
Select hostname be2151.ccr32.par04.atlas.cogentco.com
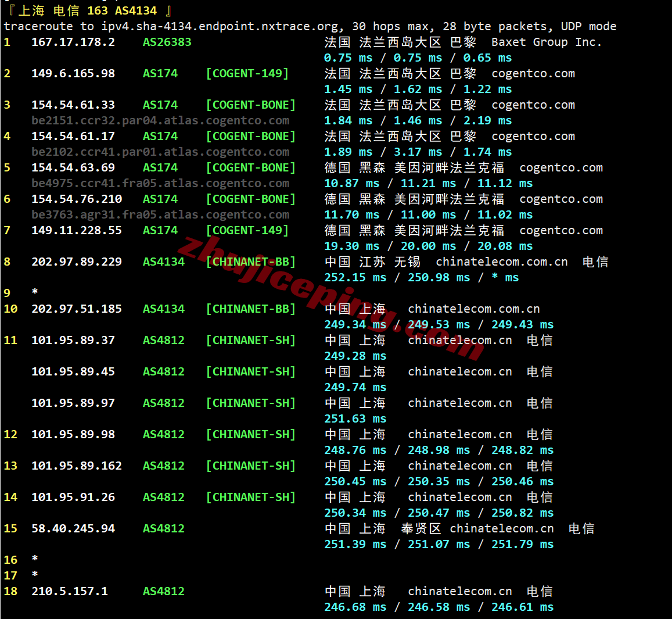(160, 120)
